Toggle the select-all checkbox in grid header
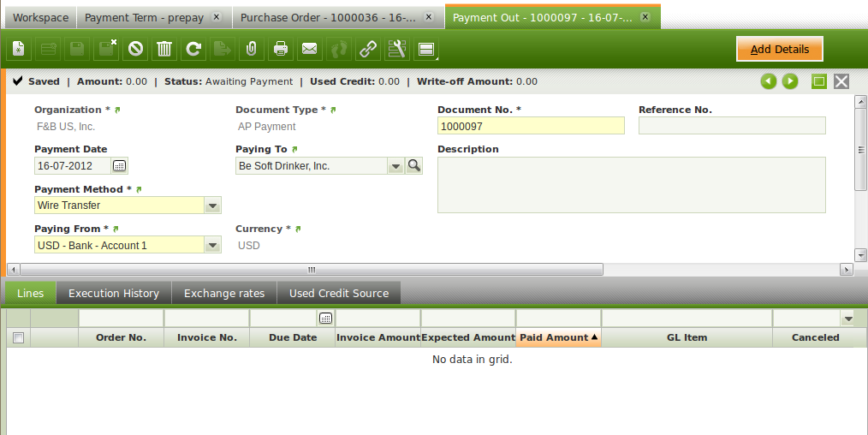This screenshot has width=868, height=435. [x=18, y=338]
